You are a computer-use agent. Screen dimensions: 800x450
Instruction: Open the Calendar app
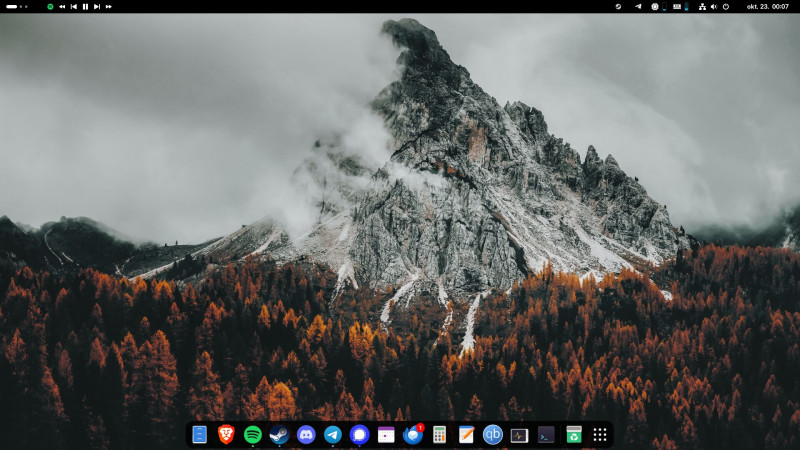[x=386, y=435]
